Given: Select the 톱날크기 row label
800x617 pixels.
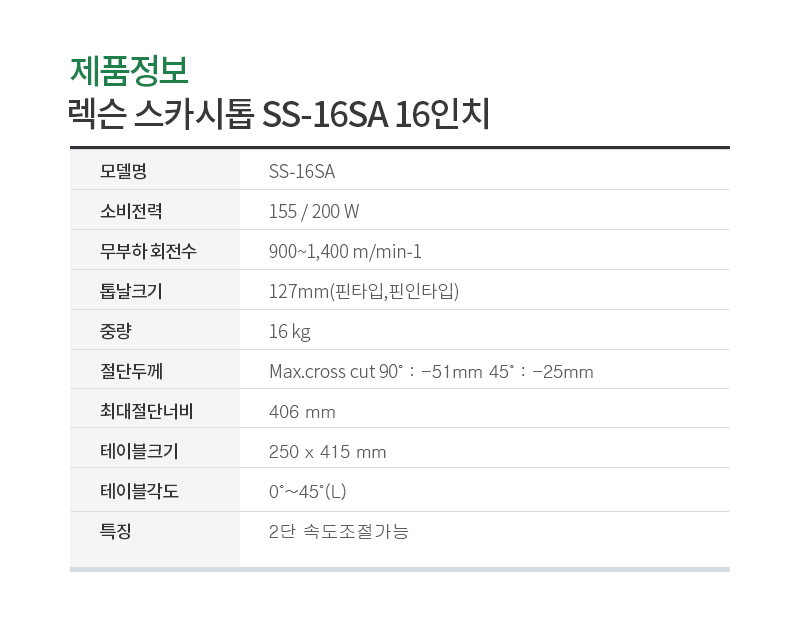Looking at the screenshot, I should (x=131, y=291).
